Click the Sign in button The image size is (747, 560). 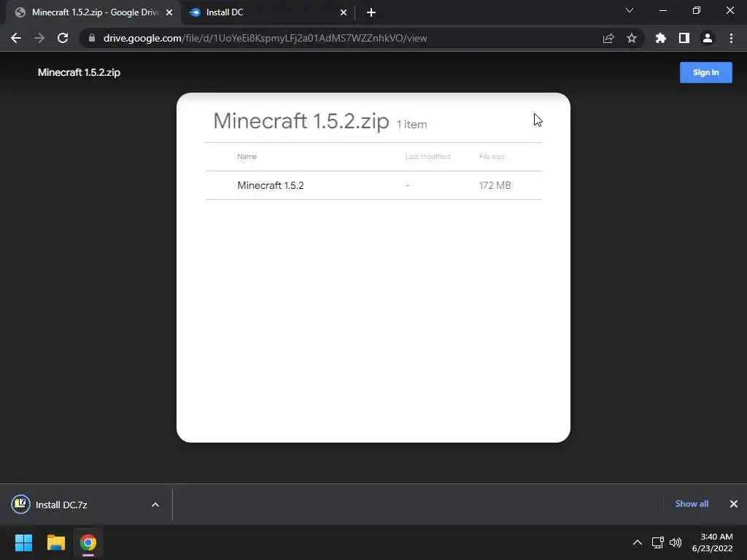pos(705,72)
